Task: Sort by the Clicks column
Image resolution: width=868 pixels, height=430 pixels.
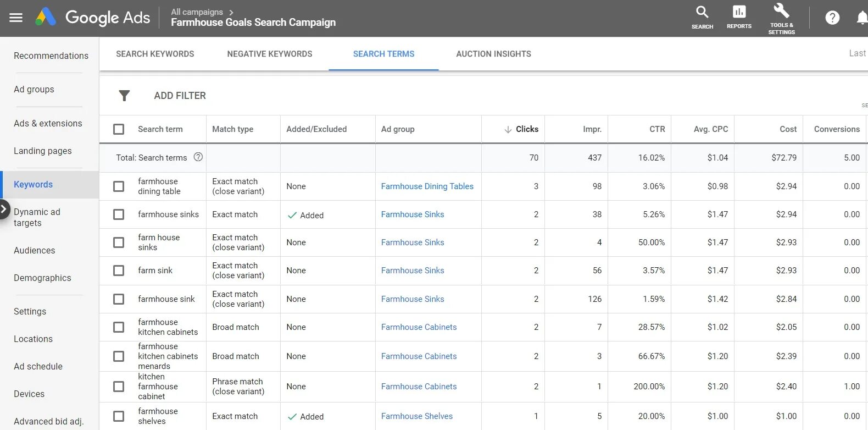Action: pyautogui.click(x=521, y=129)
